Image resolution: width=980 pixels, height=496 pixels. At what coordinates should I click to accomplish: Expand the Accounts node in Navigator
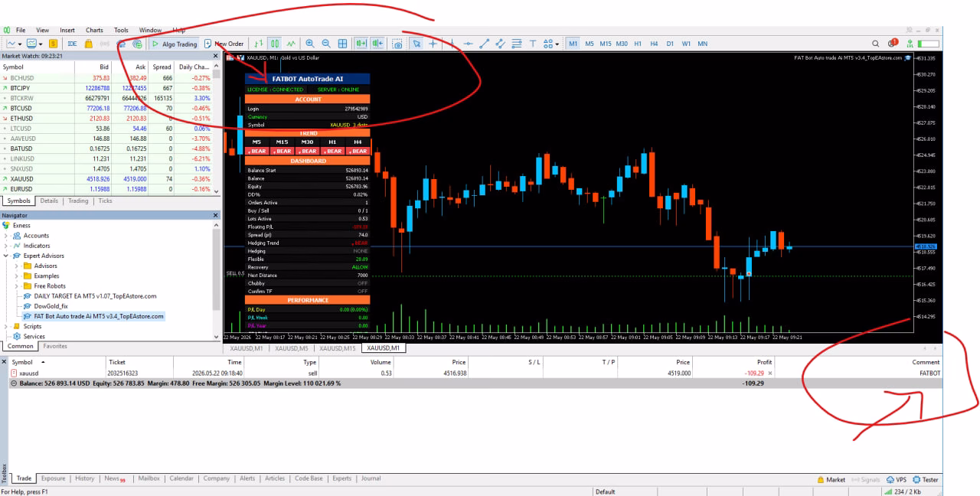pos(7,236)
